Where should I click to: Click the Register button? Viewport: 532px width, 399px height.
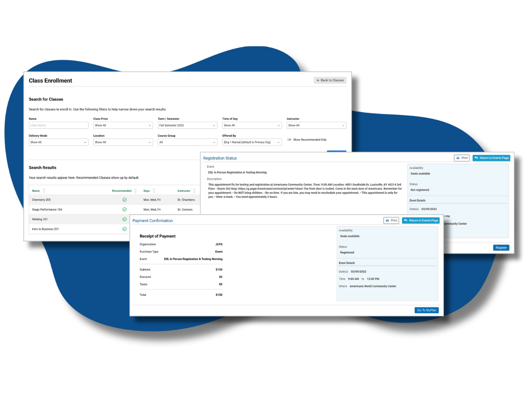tap(501, 247)
